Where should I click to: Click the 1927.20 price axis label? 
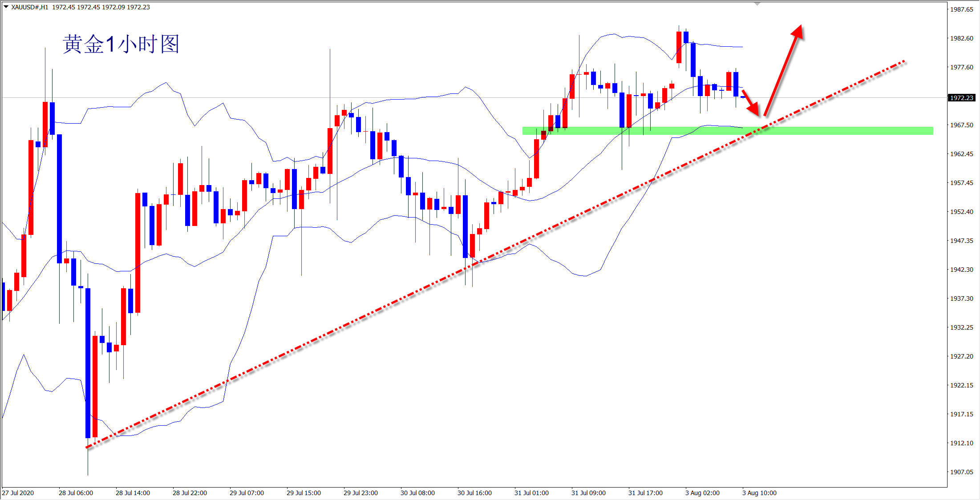click(962, 356)
